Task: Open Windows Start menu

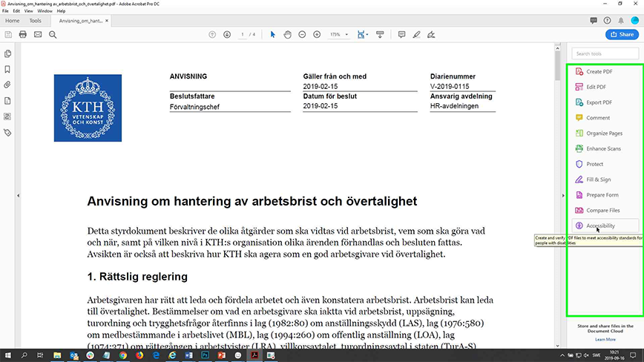Action: coord(7,355)
